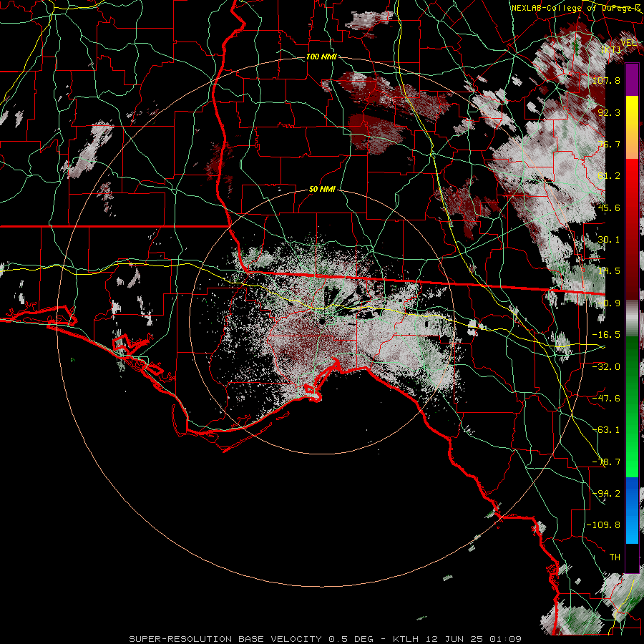Click the [KT] units label
Screen dimensions: 644x644
point(611,49)
